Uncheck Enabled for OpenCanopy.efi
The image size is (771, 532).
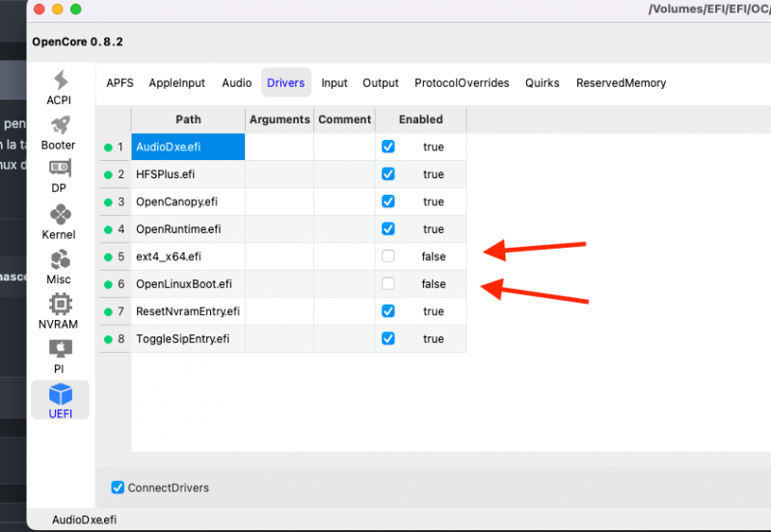(x=388, y=201)
